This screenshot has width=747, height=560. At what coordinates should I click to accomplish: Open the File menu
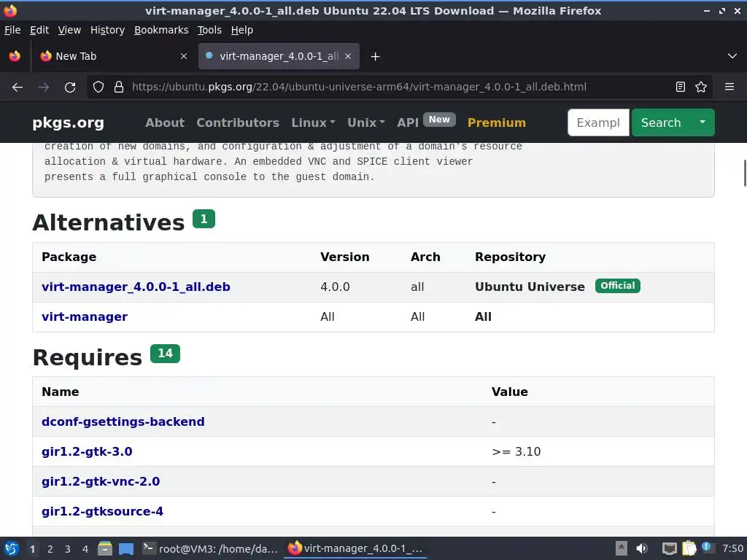tap(12, 30)
